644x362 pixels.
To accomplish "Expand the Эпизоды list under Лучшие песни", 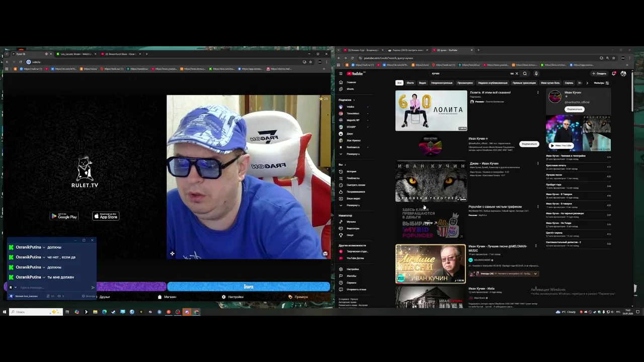I will 535,274.
